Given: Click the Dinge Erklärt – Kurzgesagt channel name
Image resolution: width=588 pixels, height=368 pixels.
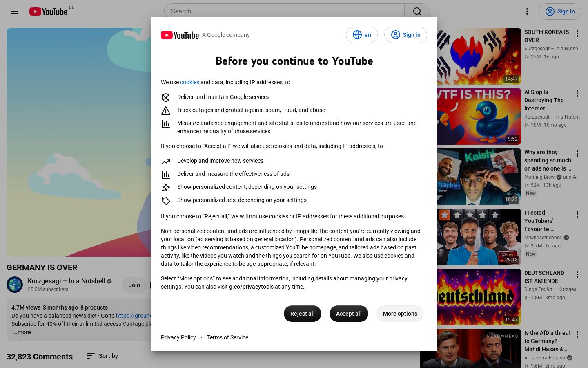Looking at the screenshot, I should pyautogui.click(x=552, y=289).
